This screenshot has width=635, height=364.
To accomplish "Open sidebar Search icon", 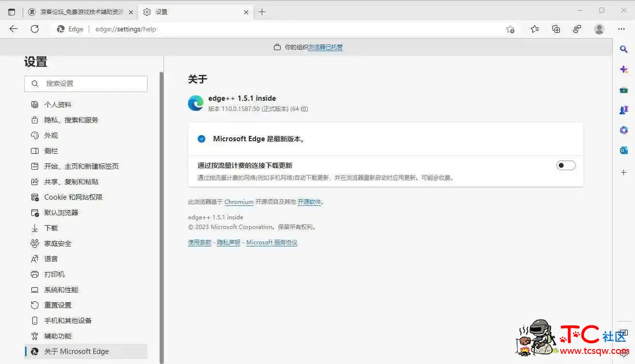I will [x=623, y=49].
